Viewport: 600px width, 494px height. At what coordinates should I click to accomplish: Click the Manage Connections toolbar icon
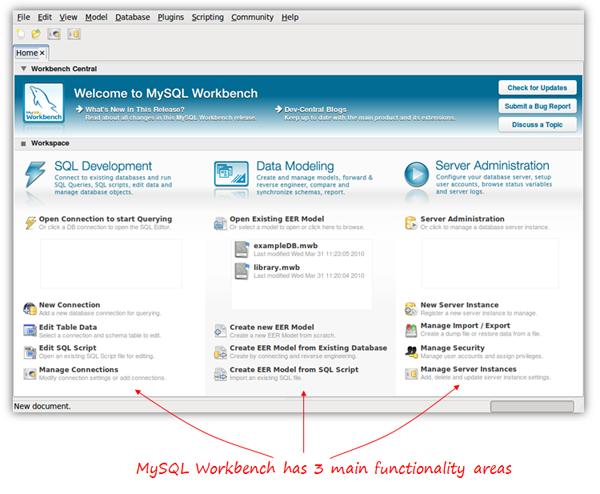(54, 34)
